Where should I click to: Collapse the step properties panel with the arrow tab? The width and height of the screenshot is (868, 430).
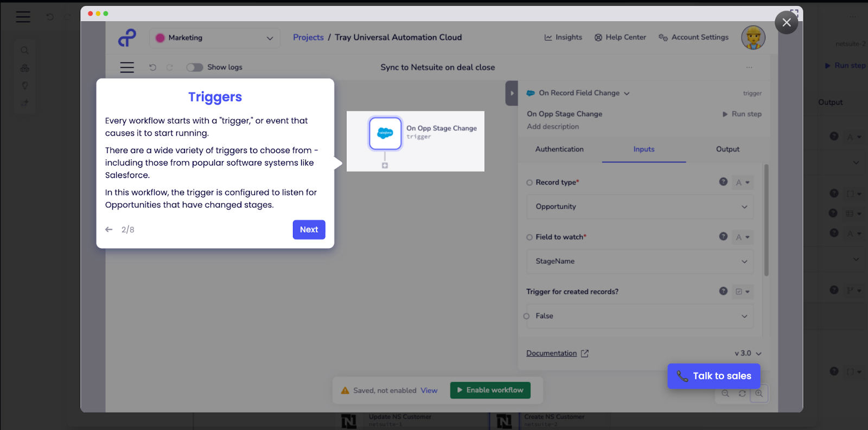click(512, 93)
